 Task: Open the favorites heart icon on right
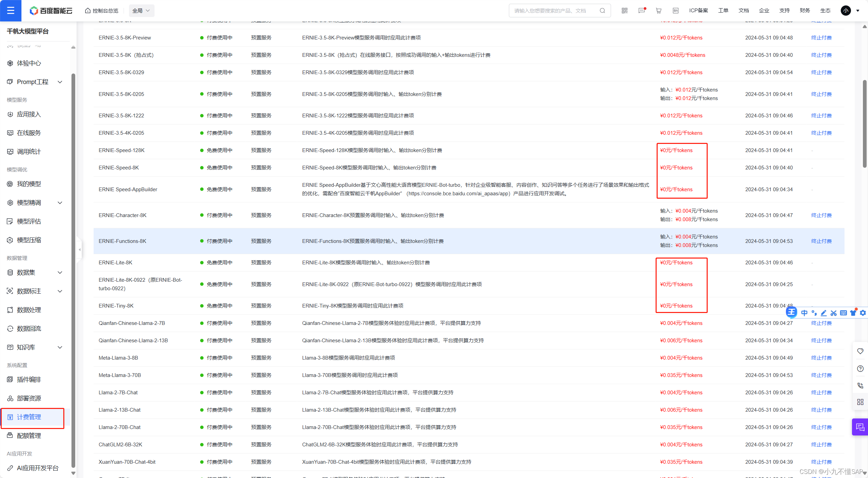pyautogui.click(x=860, y=351)
